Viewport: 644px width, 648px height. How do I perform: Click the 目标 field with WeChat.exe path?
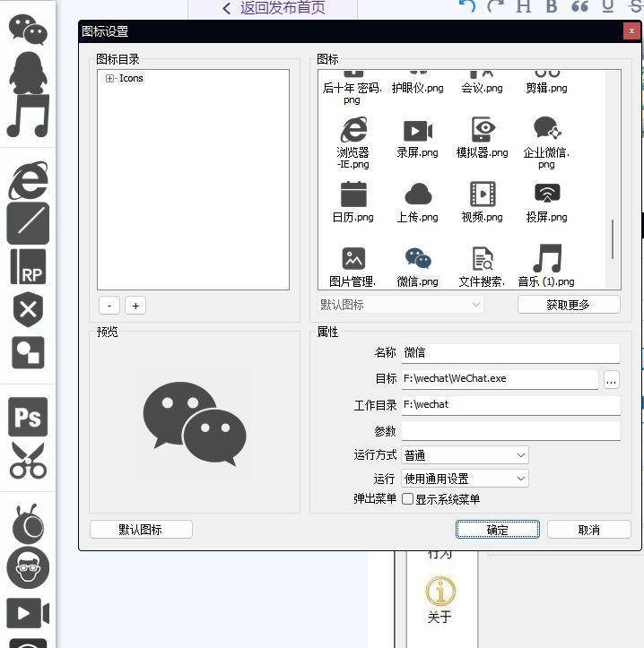point(500,379)
